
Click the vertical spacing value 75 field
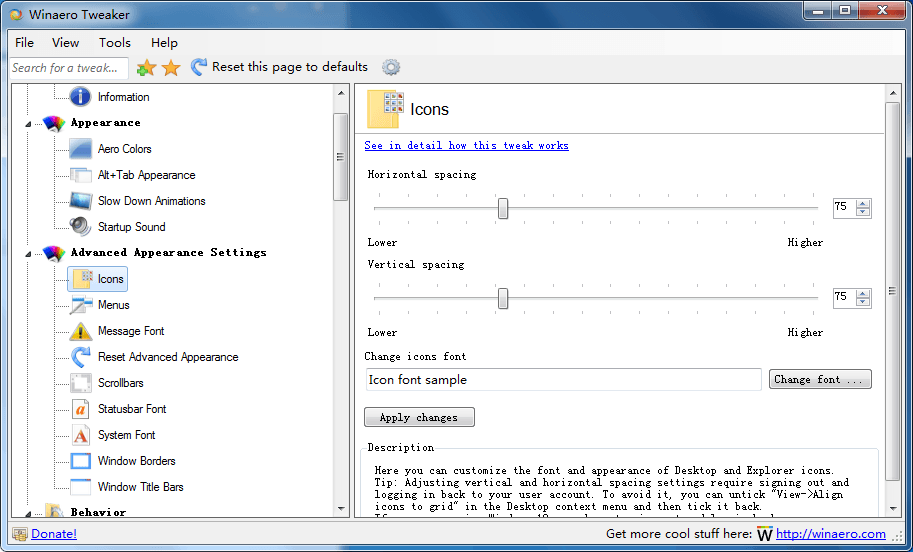click(x=845, y=297)
